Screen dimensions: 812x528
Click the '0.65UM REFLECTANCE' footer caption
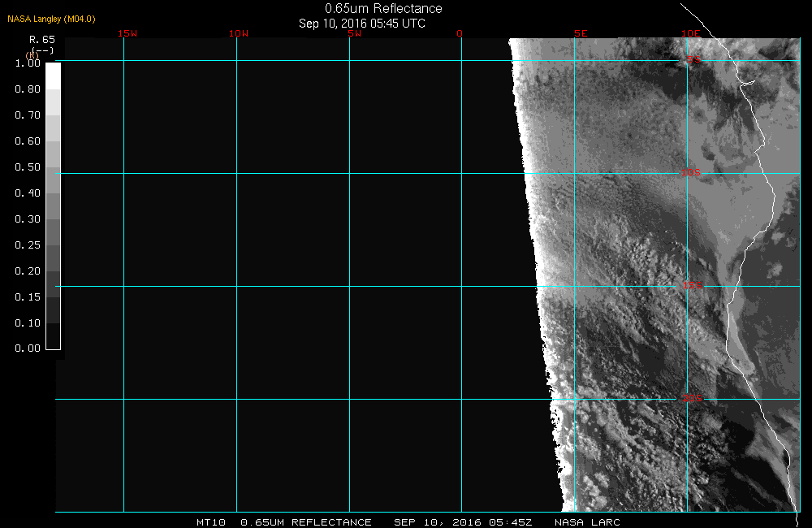306,522
